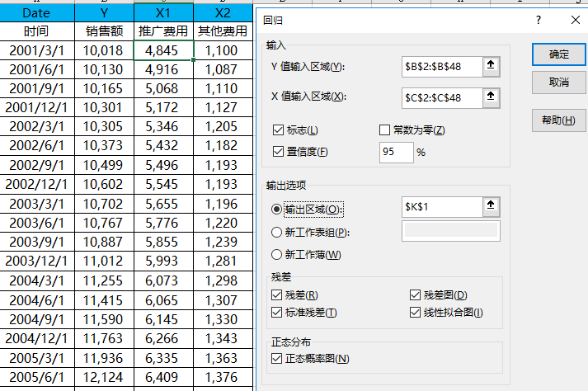
Task: Close the 回归 dialog with the X icon
Action: [x=576, y=20]
